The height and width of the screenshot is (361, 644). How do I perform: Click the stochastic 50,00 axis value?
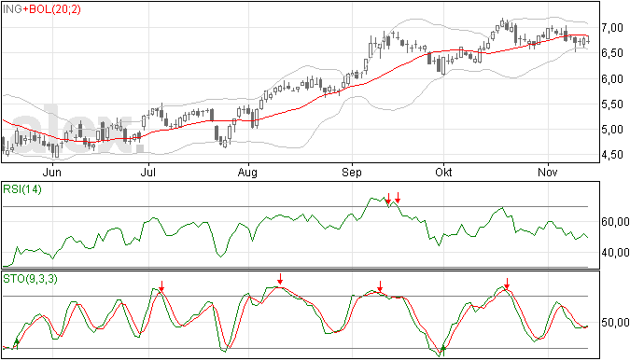pyautogui.click(x=615, y=323)
